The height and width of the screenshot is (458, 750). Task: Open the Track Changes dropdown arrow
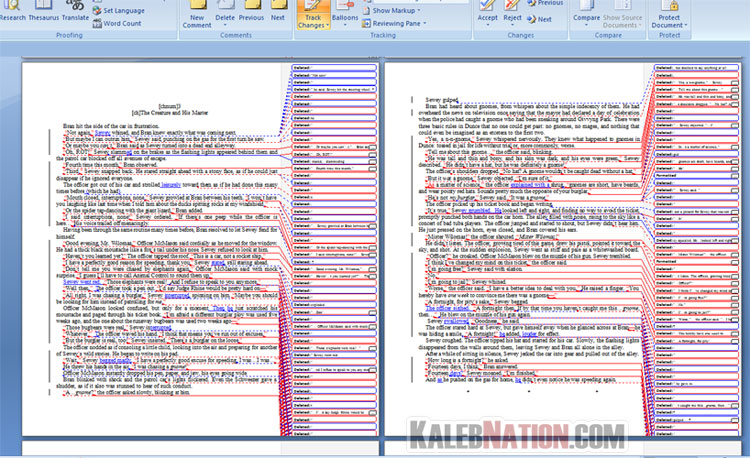[328, 25]
